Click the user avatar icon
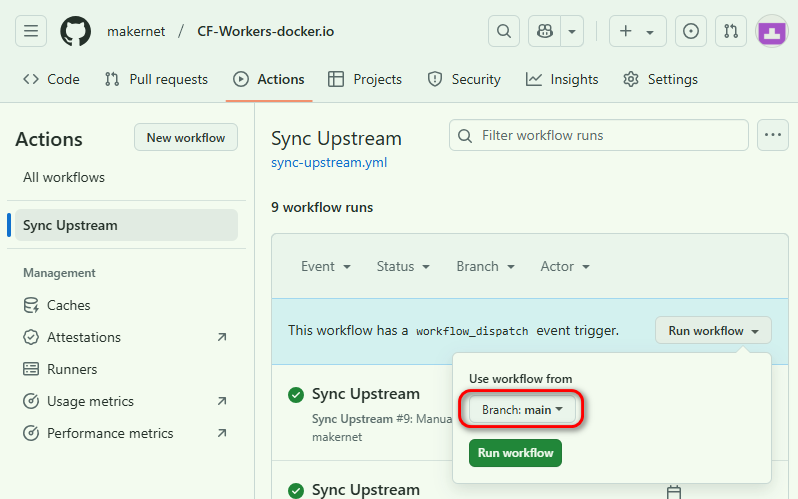The image size is (798, 499). pyautogui.click(x=771, y=31)
